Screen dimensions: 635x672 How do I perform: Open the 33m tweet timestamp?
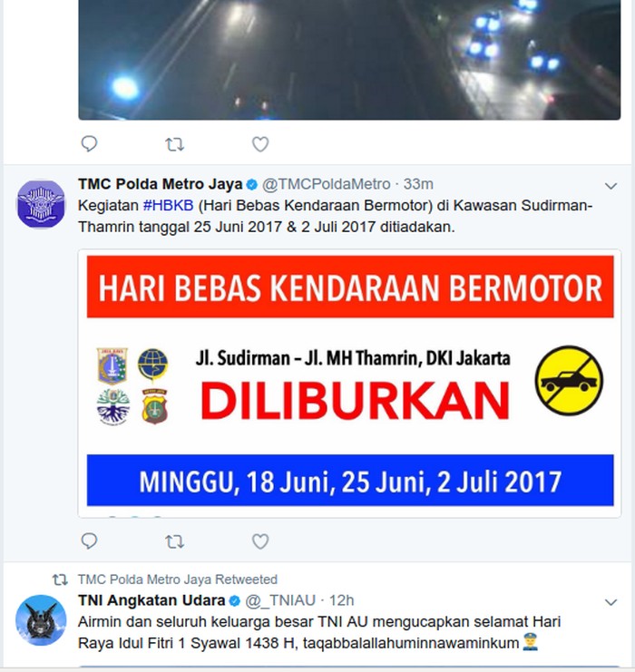coord(418,184)
